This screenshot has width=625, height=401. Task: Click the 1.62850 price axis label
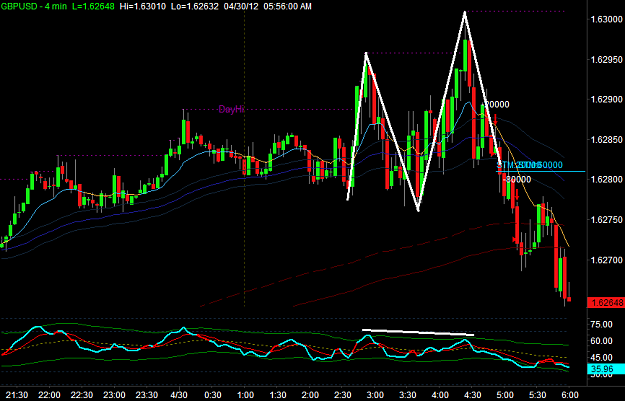tap(606, 140)
